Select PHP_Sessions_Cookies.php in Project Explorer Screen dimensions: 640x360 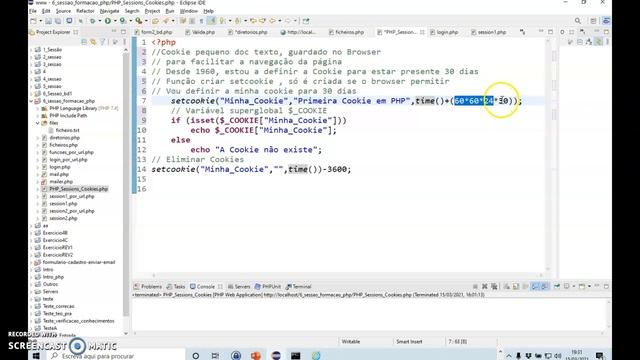pyautogui.click(x=78, y=189)
